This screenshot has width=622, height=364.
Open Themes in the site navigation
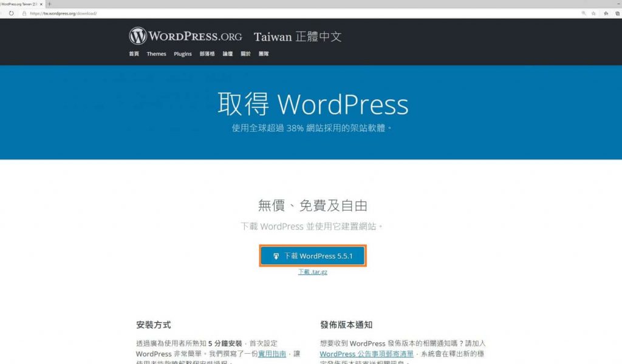click(156, 54)
